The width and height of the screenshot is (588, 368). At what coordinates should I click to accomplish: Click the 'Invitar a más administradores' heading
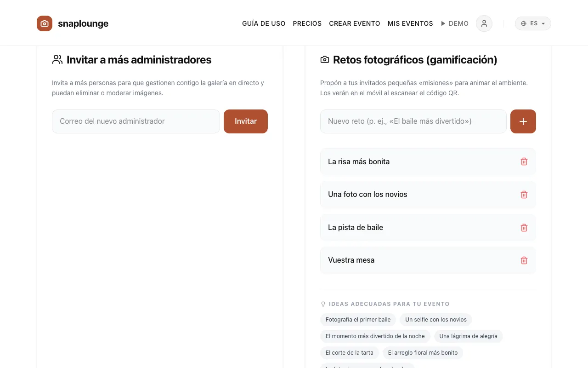point(139,59)
